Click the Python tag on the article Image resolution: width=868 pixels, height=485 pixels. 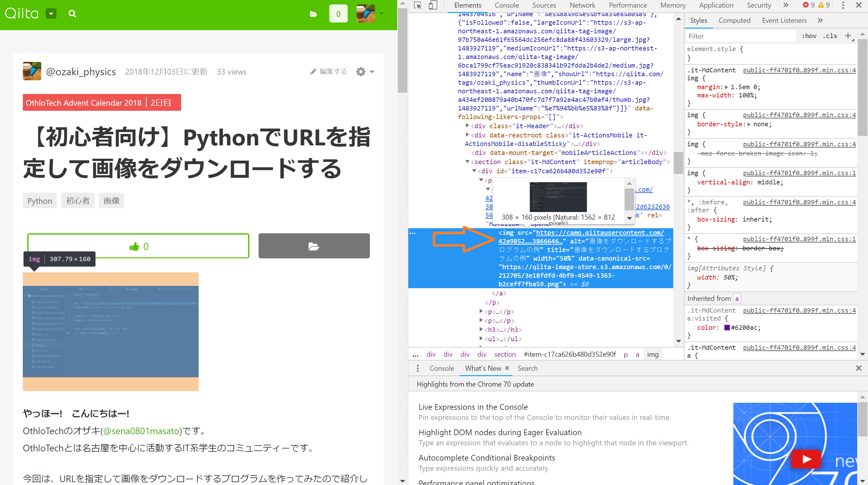click(x=39, y=201)
